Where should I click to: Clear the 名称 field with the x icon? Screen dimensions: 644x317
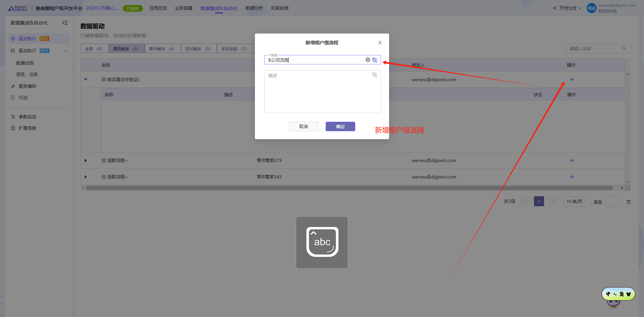click(x=368, y=60)
